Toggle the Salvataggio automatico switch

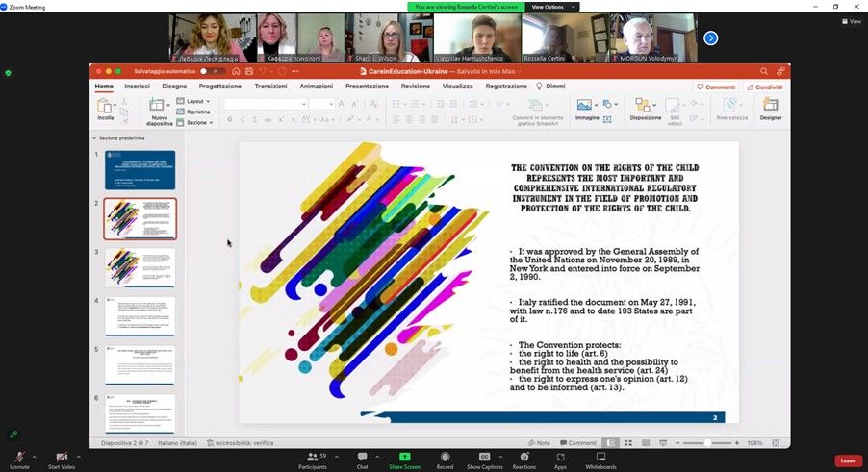point(206,71)
